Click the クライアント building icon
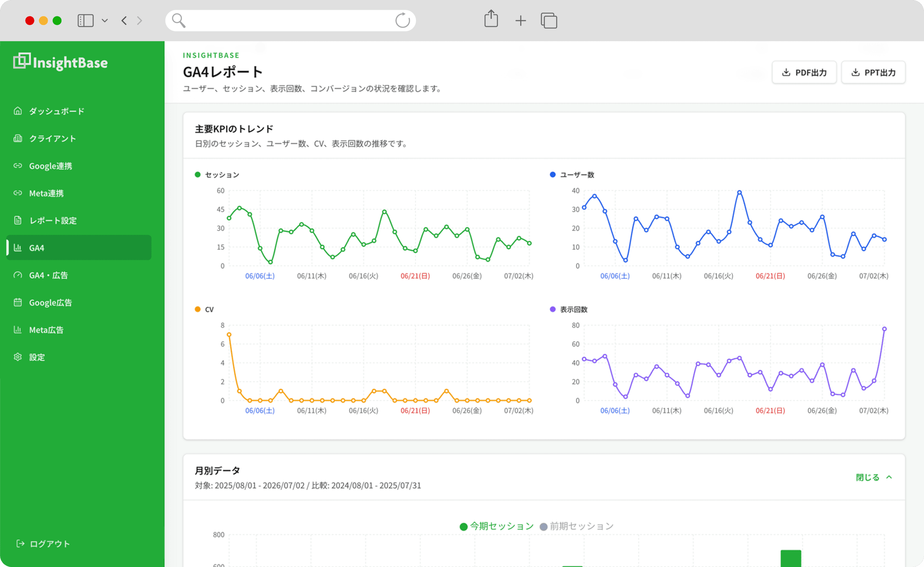The image size is (924, 567). pos(18,138)
